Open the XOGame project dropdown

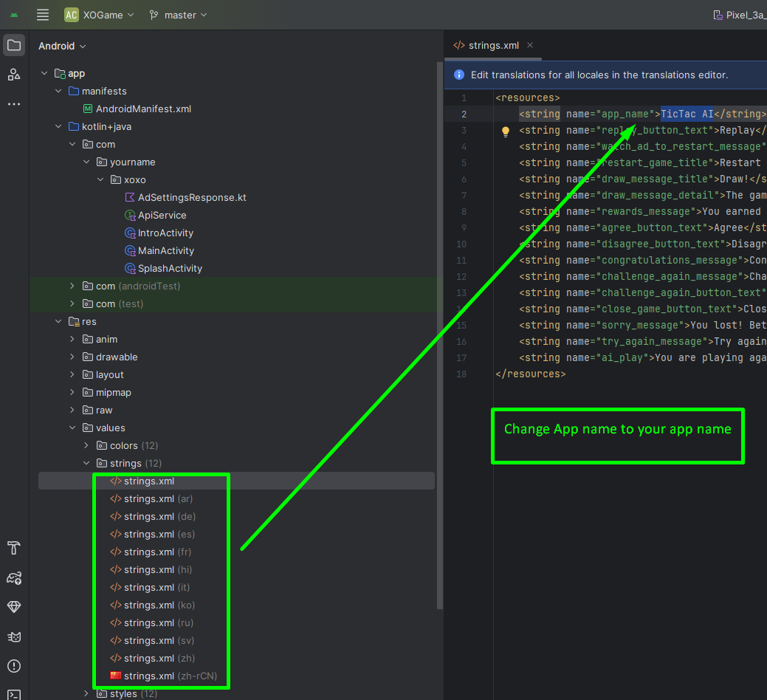pyautogui.click(x=100, y=15)
